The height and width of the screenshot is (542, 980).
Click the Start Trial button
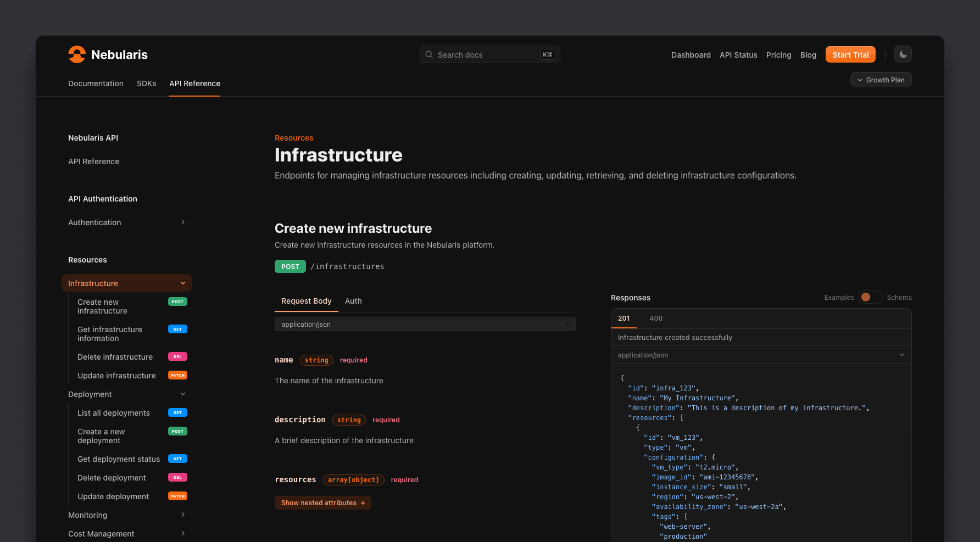[850, 54]
